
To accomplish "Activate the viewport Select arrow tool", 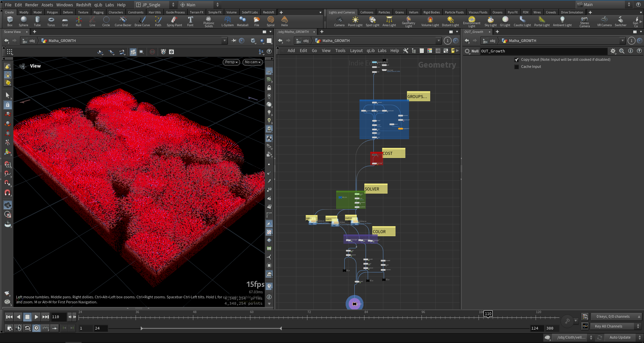I will pos(8,95).
